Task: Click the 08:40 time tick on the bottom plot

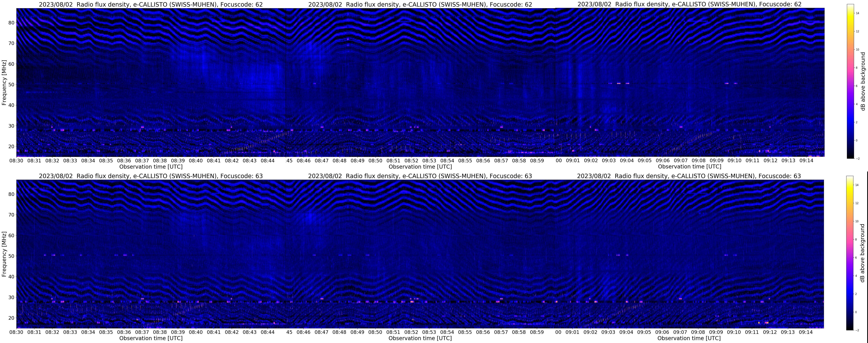Action: (x=196, y=332)
